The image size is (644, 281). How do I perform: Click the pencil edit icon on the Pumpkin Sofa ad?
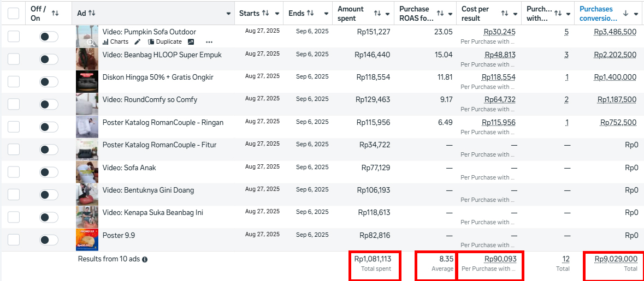(138, 41)
